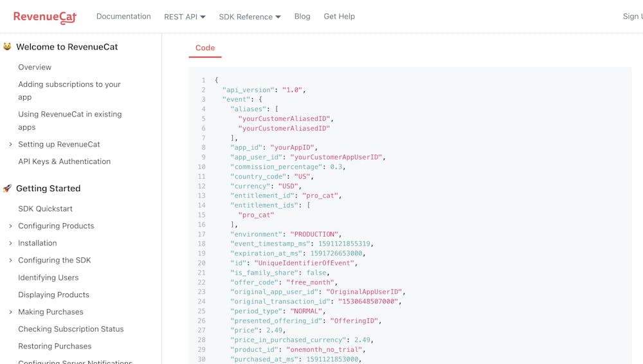The image size is (643, 364).
Task: Click the "OriginalAppUserID" string
Action: point(364,291)
